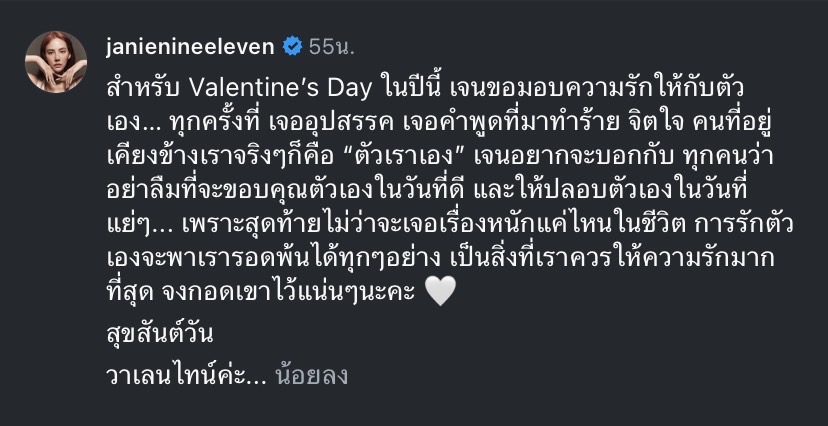Open the janienineeleven username link
Viewport: 828px width, 426px height.
tap(190, 47)
